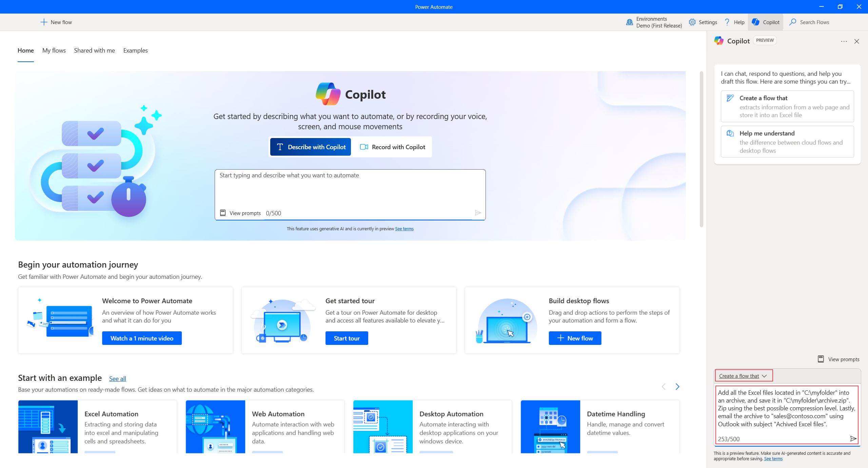This screenshot has width=868, height=468.
Task: Click the New flow plus icon
Action: tap(43, 22)
